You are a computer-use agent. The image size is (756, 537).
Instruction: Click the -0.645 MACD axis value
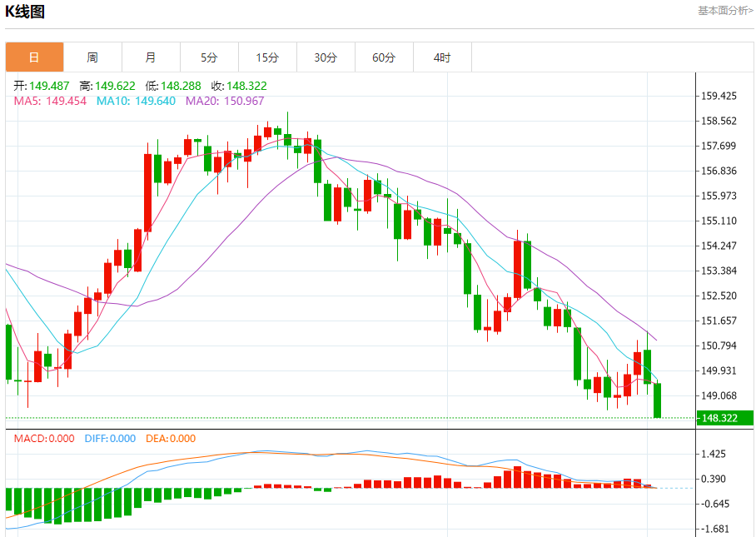715,505
